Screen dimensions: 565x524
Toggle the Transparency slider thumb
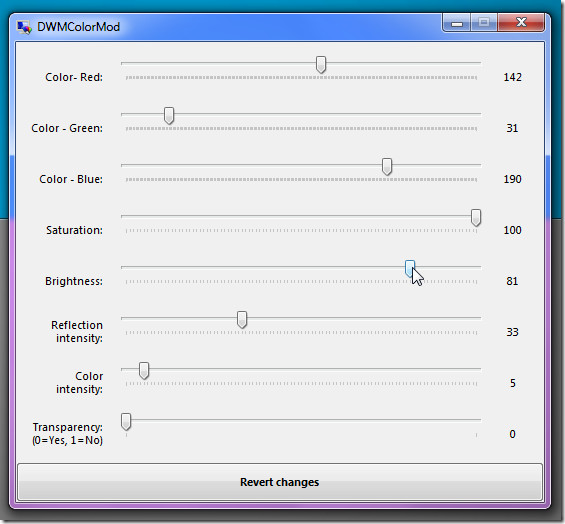(x=126, y=422)
